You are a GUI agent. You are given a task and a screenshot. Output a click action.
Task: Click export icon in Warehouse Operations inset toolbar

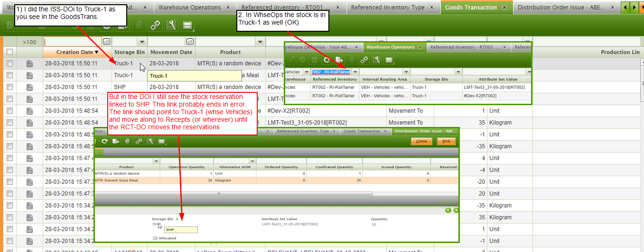coord(339,60)
